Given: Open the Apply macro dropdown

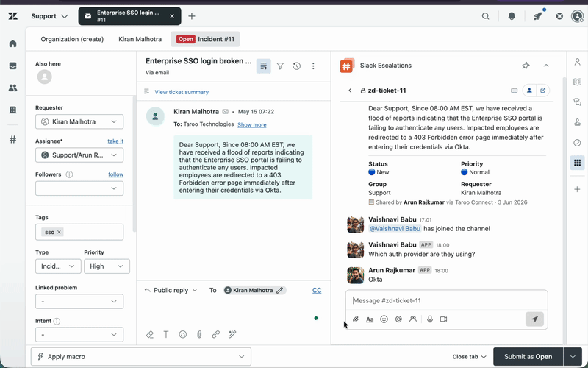Looking at the screenshot, I should (x=141, y=357).
